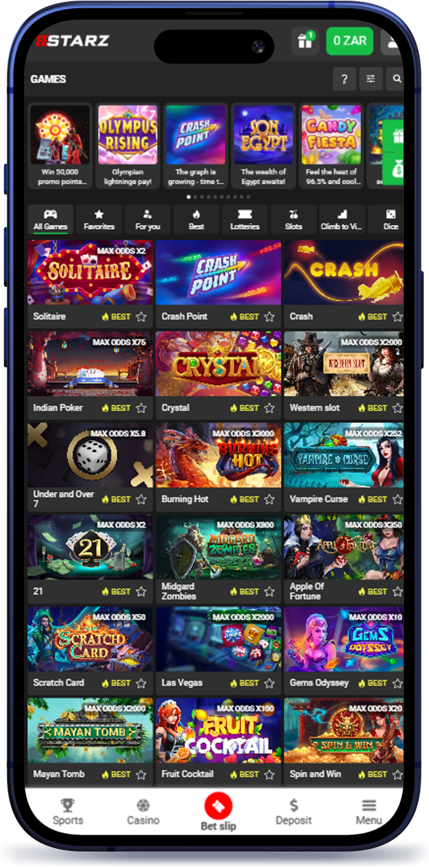The image size is (429, 868).
Task: Tap the red Bet slip ticket icon
Action: (x=218, y=806)
